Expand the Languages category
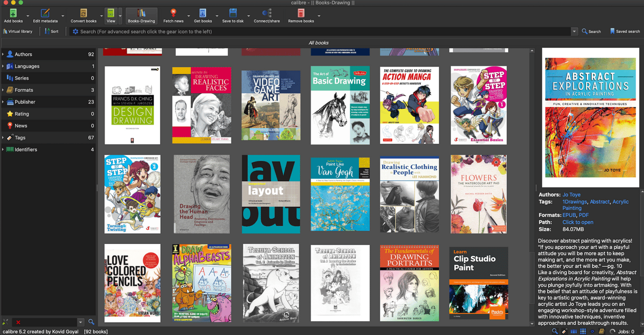Screen dimensions: 644x335 [x=3, y=66]
